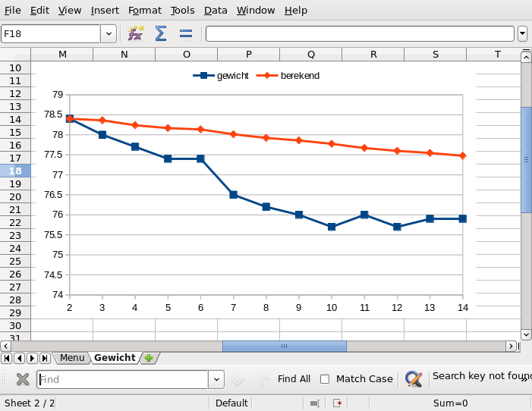The height and width of the screenshot is (411, 532).
Task: Click the horizontal scrollbar thumb
Action: [284, 346]
